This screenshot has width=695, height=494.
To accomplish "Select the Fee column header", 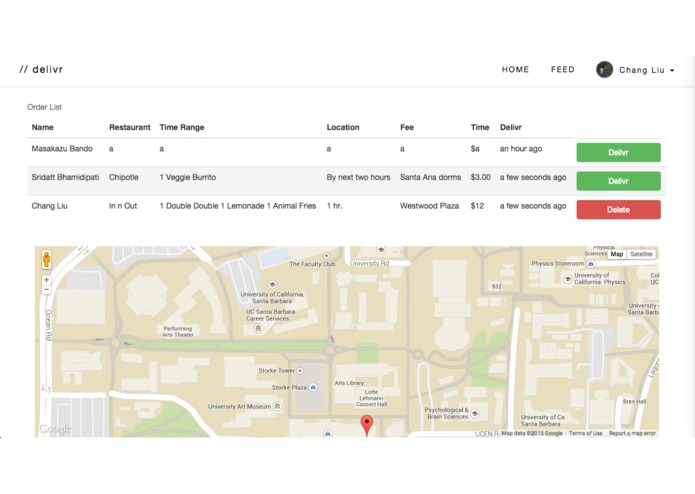I will (x=407, y=127).
